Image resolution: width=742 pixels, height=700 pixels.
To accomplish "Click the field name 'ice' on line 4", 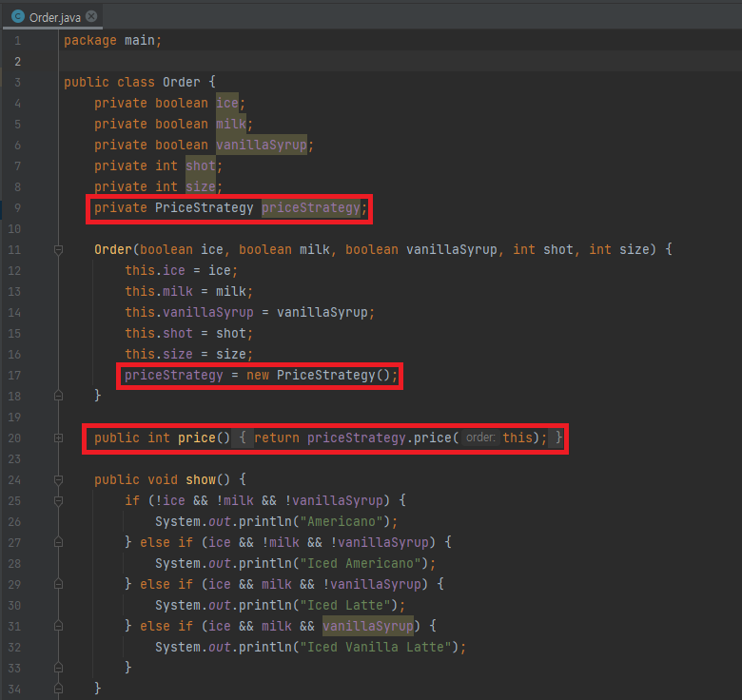I will (227, 103).
